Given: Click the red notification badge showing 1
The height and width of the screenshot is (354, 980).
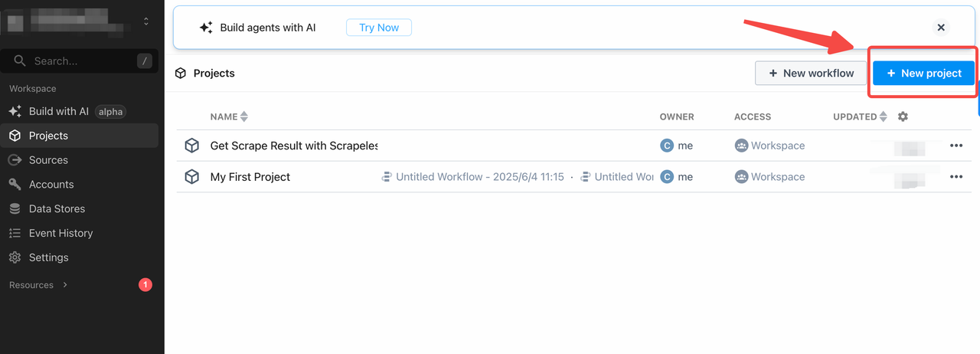Looking at the screenshot, I should click(x=145, y=285).
